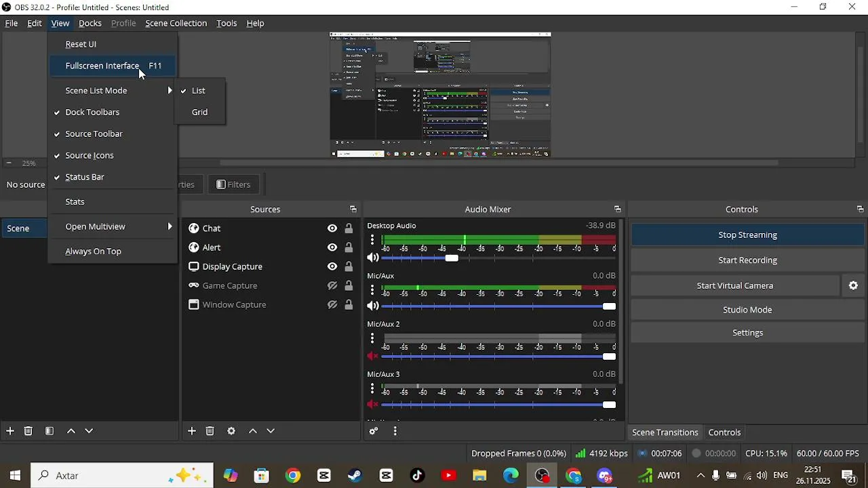Open the Tools menu

(226, 23)
